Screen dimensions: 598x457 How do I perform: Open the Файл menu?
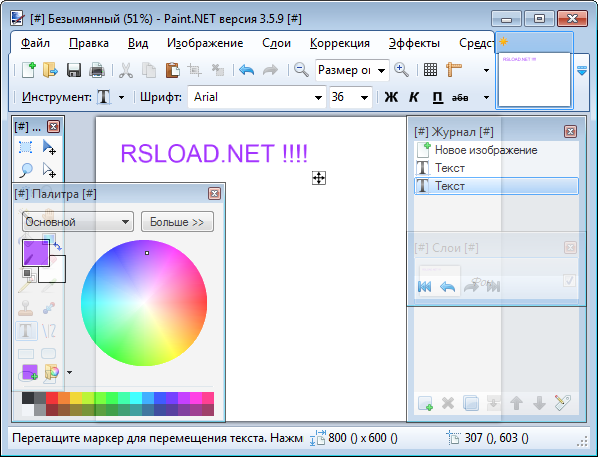click(x=35, y=43)
